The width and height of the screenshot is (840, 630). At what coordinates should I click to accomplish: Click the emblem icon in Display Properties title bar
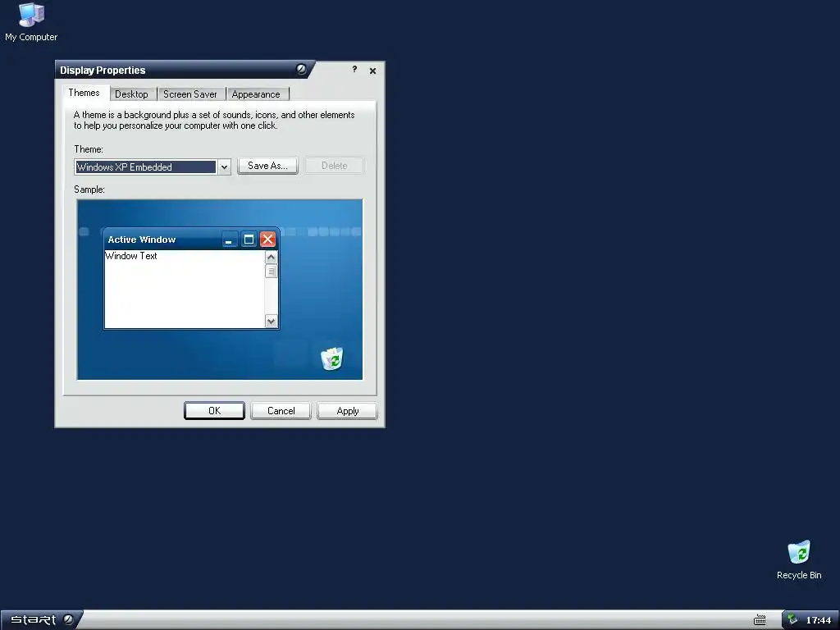click(x=302, y=69)
